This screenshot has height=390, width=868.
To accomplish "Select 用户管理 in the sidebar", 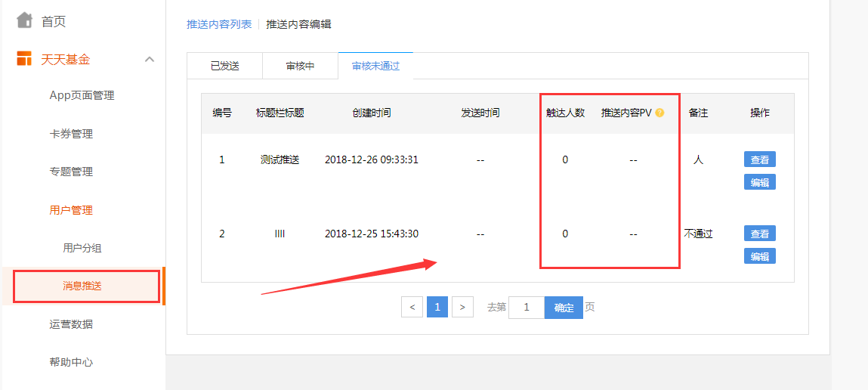I will (71, 210).
